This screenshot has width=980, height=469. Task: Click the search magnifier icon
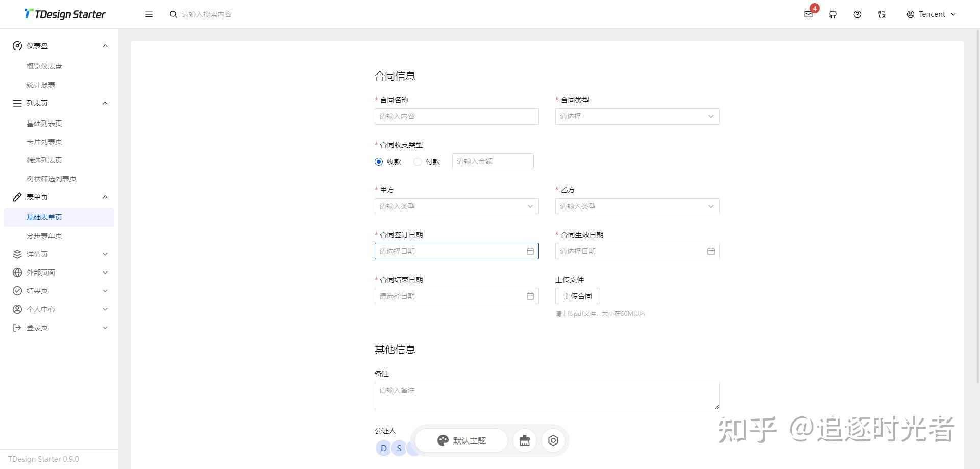[174, 14]
